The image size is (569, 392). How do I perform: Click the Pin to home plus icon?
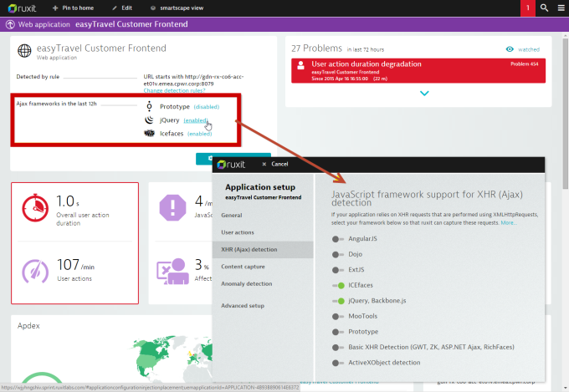pos(55,8)
